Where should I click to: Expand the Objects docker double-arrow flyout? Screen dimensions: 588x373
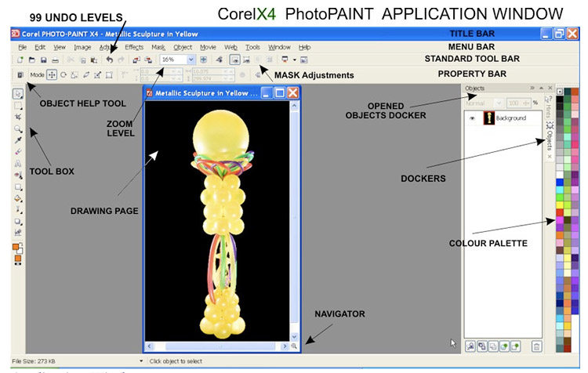pyautogui.click(x=532, y=89)
